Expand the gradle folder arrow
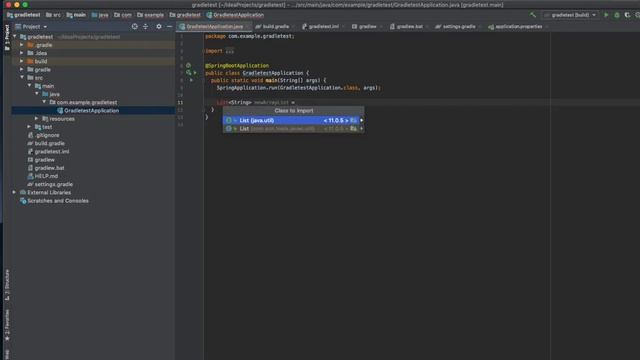 click(x=22, y=69)
